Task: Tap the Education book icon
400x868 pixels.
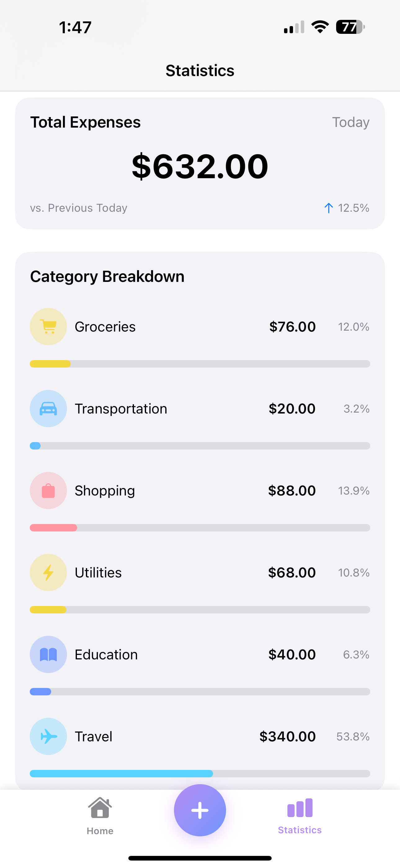Action: click(48, 654)
